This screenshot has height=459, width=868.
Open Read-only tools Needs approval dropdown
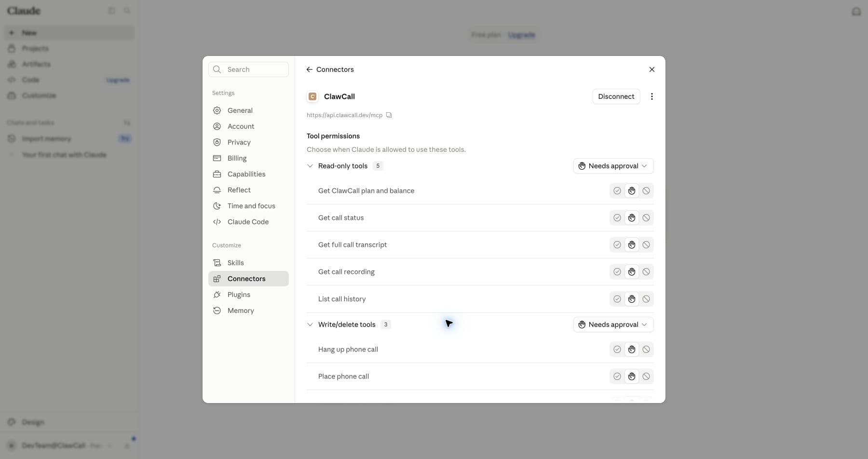click(613, 166)
